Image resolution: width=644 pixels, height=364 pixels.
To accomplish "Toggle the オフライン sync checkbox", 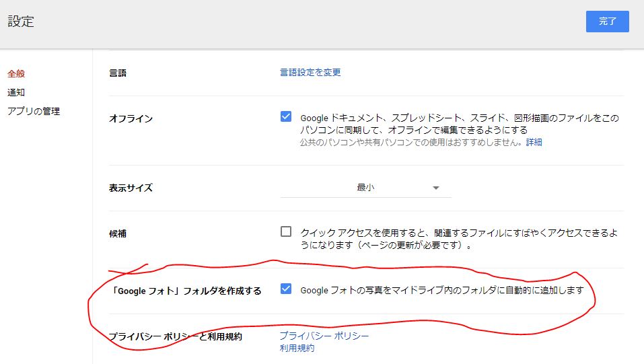I will tap(286, 116).
